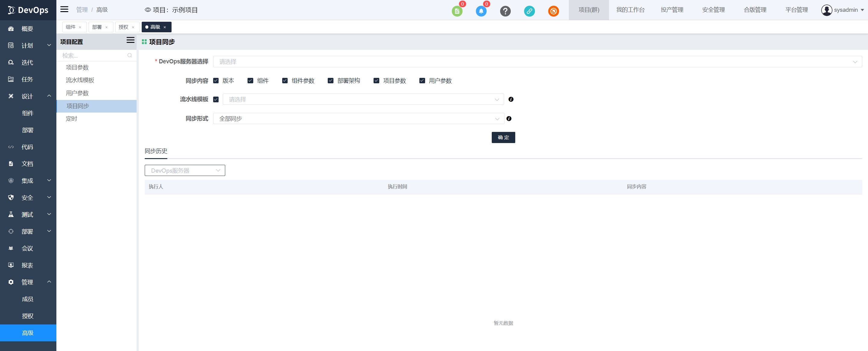Switch to the 我的工作台 top menu
The height and width of the screenshot is (351, 868).
pyautogui.click(x=630, y=10)
